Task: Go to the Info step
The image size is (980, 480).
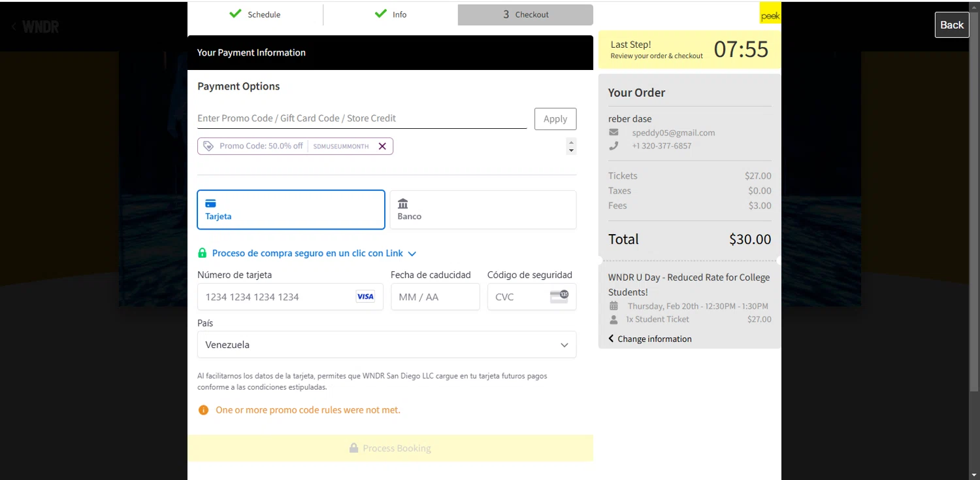Action: tap(390, 14)
